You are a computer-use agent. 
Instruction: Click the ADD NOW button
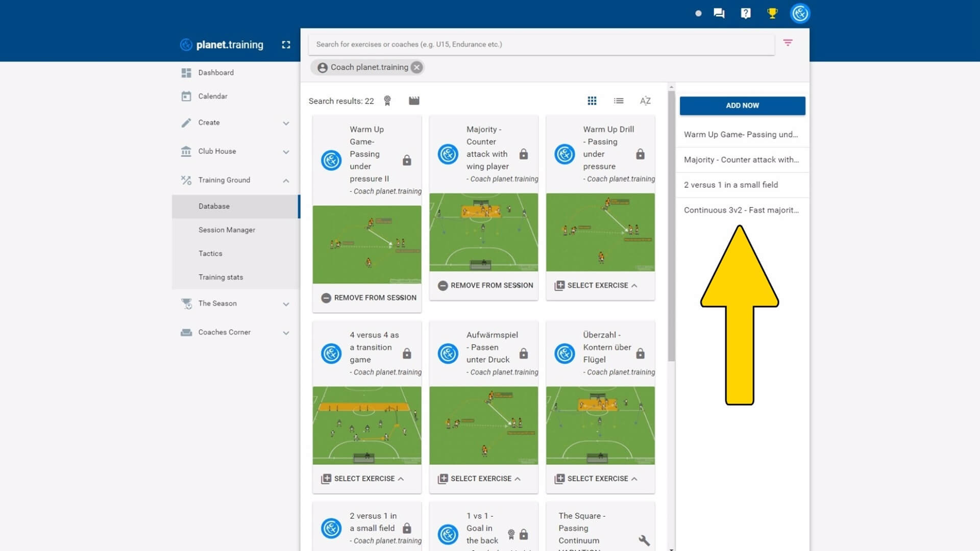(742, 106)
